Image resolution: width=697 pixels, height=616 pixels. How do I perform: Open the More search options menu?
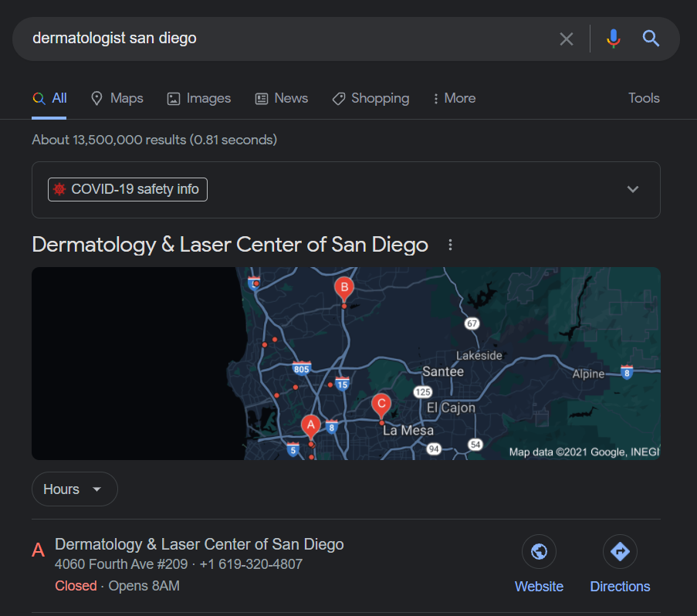coord(455,98)
